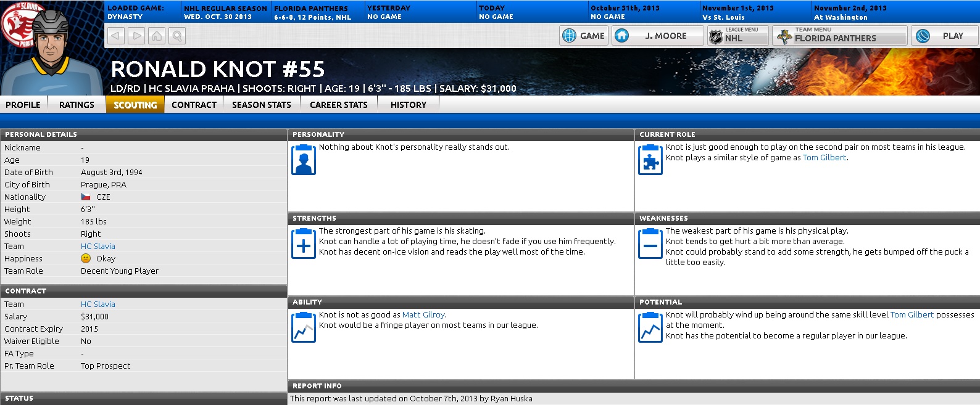Click Shoots Right value
Viewport: 980px width, 405px height.
click(x=91, y=234)
